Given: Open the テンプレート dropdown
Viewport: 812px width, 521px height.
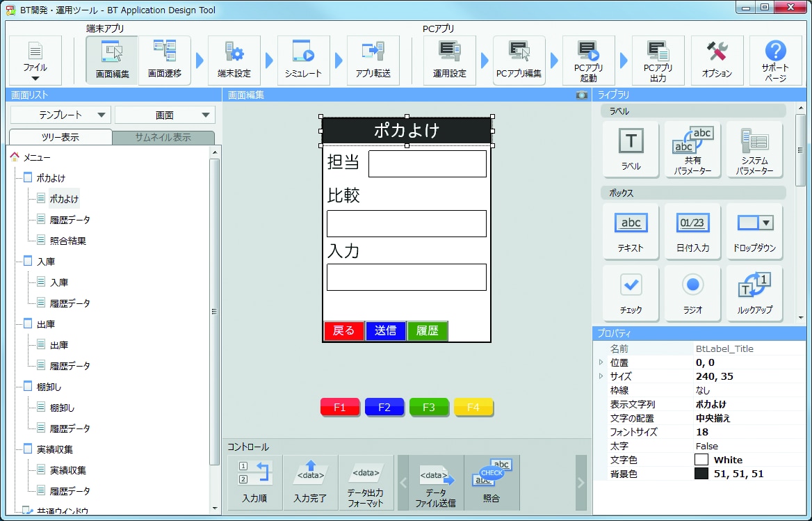Looking at the screenshot, I should tap(61, 115).
